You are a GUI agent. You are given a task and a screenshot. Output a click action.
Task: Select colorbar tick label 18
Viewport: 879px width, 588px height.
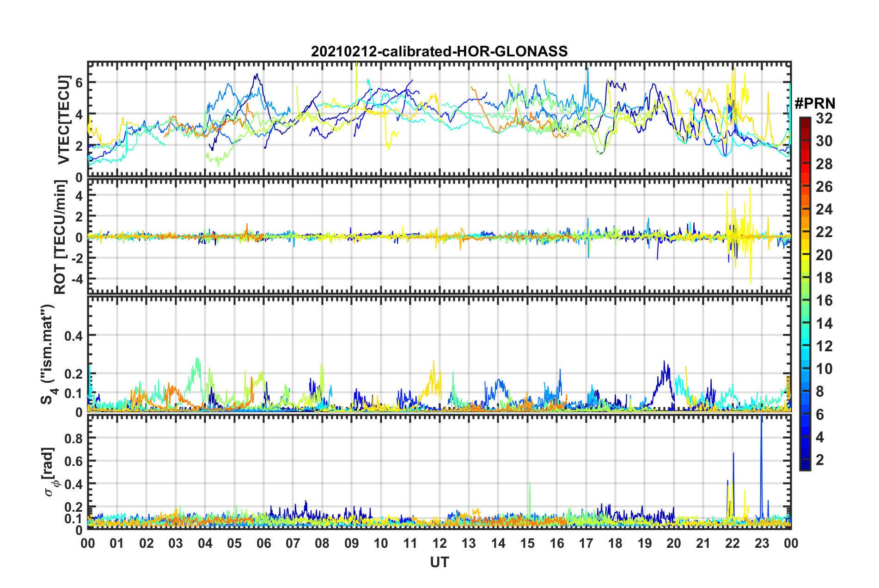tap(824, 278)
